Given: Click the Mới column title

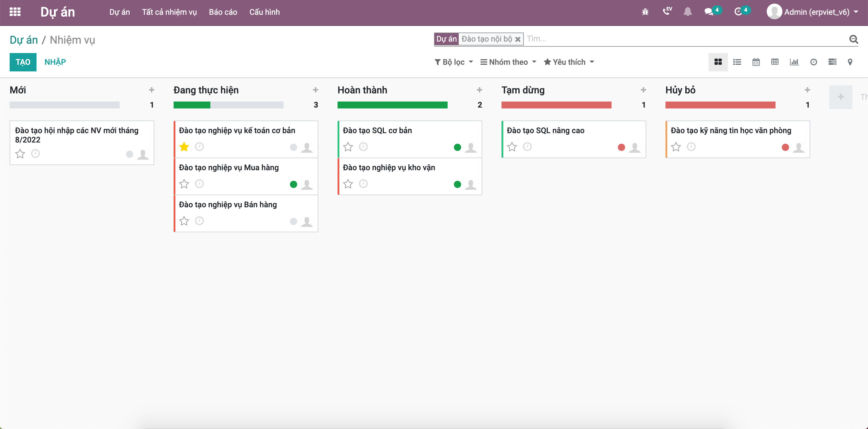Looking at the screenshot, I should coord(17,90).
